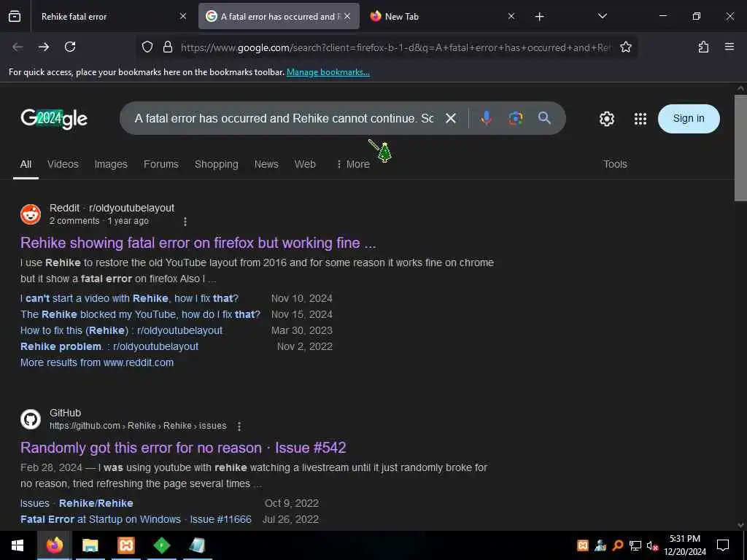Open the Firefox extensions puzzle icon
This screenshot has width=747, height=560.
703,47
